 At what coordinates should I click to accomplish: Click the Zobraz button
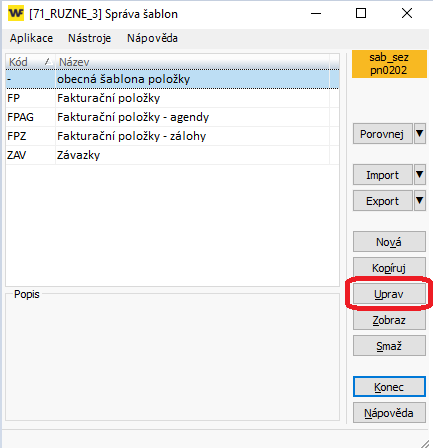coord(389,320)
